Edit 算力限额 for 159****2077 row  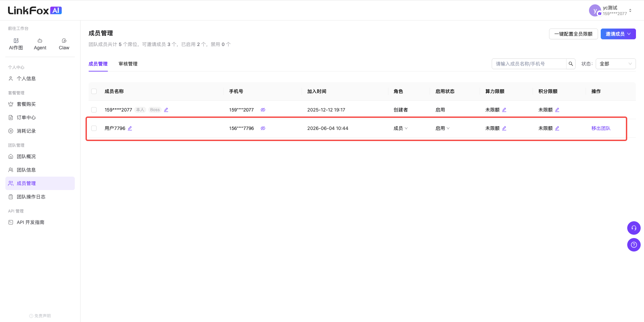point(504,110)
